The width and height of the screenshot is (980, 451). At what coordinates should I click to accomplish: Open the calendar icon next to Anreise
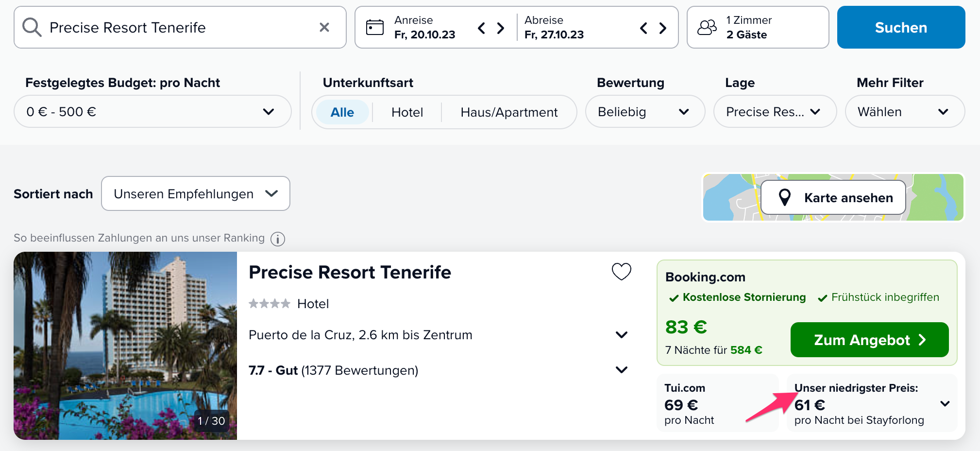tap(375, 27)
